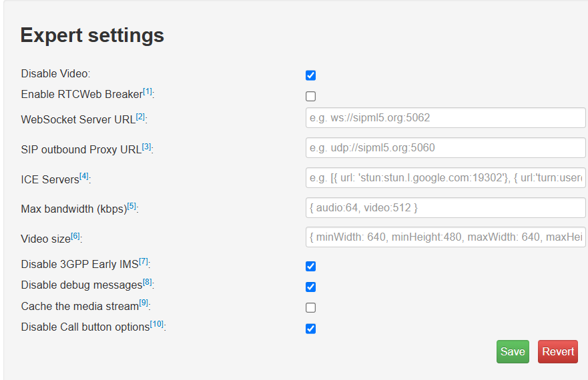Screen dimensions: 588x380
Task: Enable Cache the media stream checkbox
Action: point(310,307)
